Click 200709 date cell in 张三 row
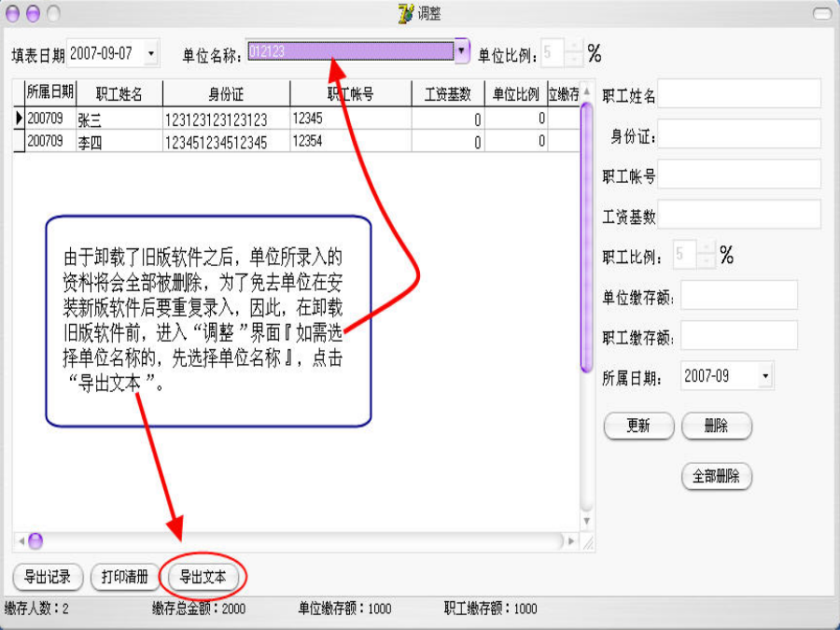This screenshot has width=840, height=630. click(50, 119)
